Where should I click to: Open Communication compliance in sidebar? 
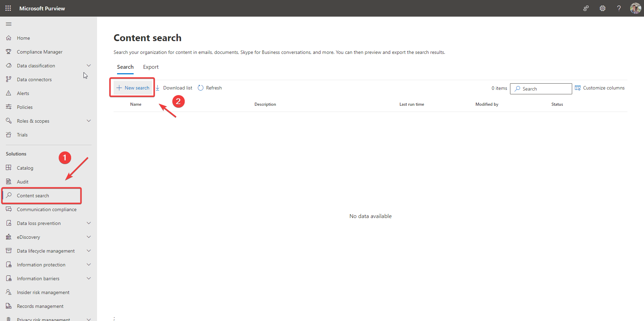tap(47, 209)
